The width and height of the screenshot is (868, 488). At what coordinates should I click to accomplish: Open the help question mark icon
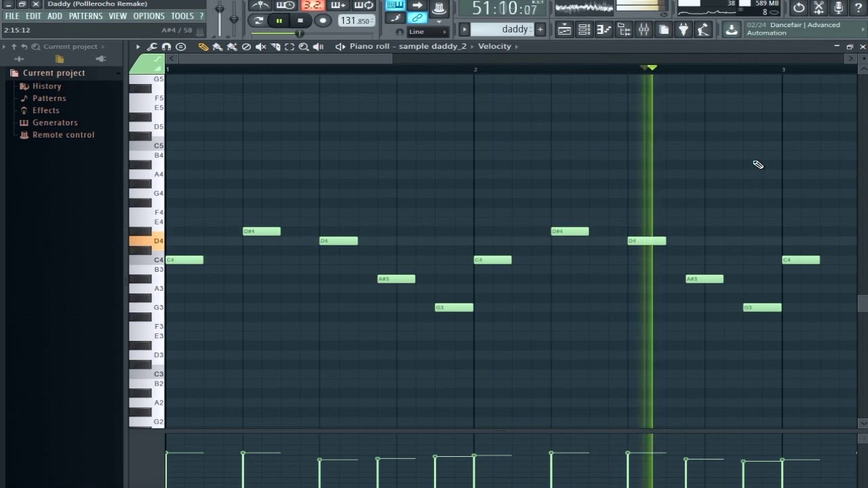click(858, 8)
